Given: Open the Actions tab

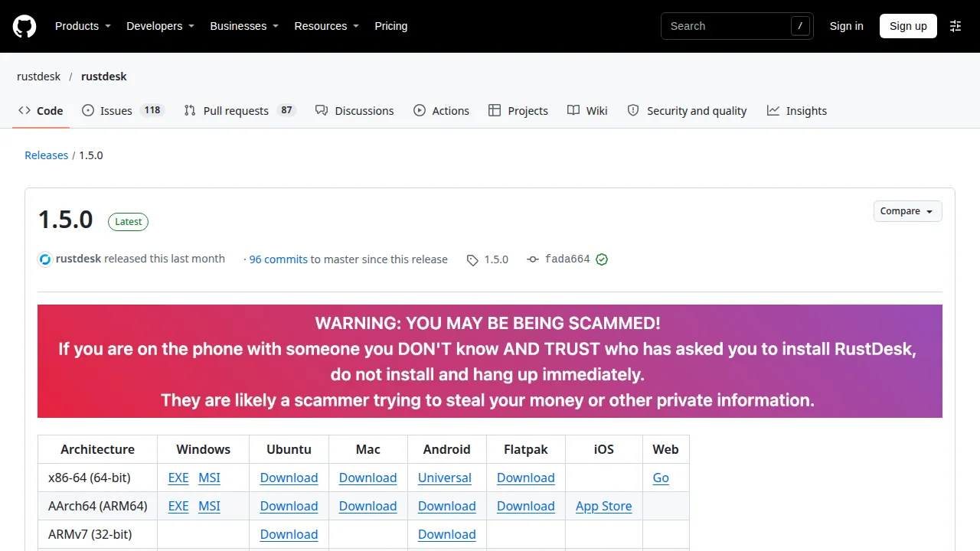Looking at the screenshot, I should point(441,111).
